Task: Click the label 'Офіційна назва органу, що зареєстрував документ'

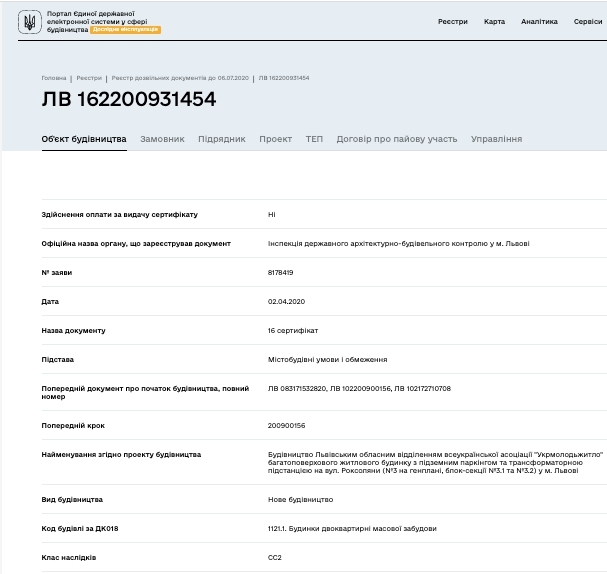Action: click(x=136, y=243)
